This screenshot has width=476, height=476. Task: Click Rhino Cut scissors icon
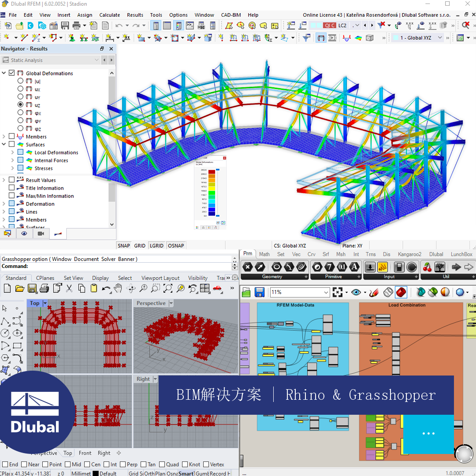tap(69, 288)
